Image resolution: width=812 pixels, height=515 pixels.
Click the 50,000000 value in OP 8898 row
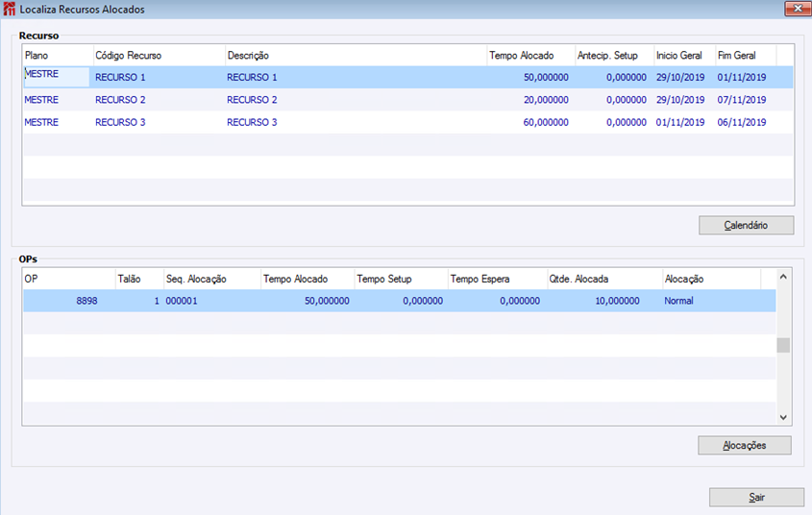[327, 301]
